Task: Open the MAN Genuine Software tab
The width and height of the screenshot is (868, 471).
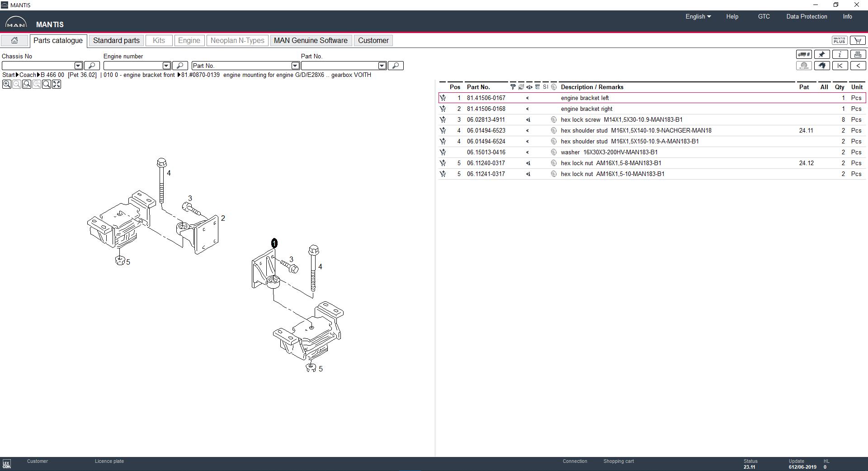Action: pos(311,40)
